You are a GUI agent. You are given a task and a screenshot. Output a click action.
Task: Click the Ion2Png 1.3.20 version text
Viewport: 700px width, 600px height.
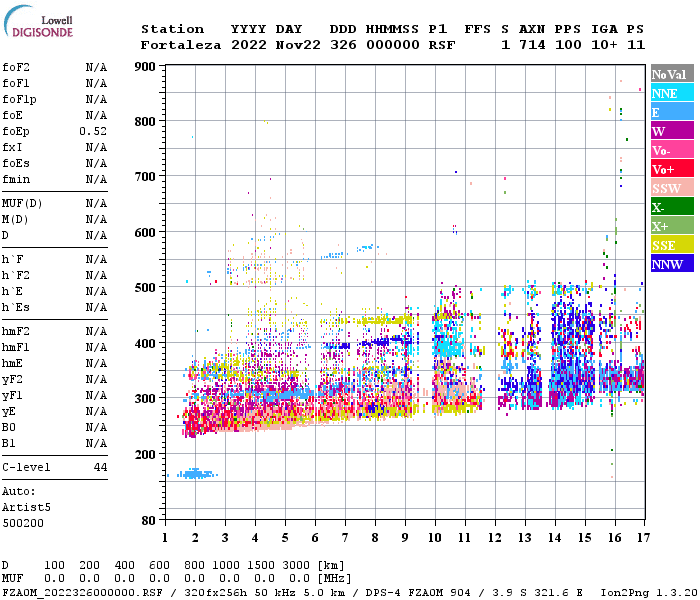pos(649,593)
